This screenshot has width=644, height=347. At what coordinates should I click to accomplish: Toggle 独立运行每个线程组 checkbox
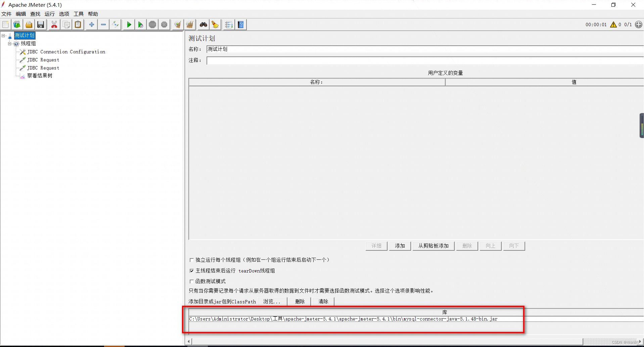[x=192, y=260]
